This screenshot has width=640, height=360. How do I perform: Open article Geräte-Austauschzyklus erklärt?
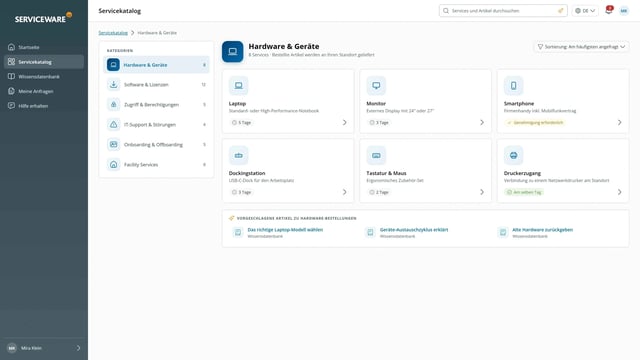pyautogui.click(x=414, y=230)
